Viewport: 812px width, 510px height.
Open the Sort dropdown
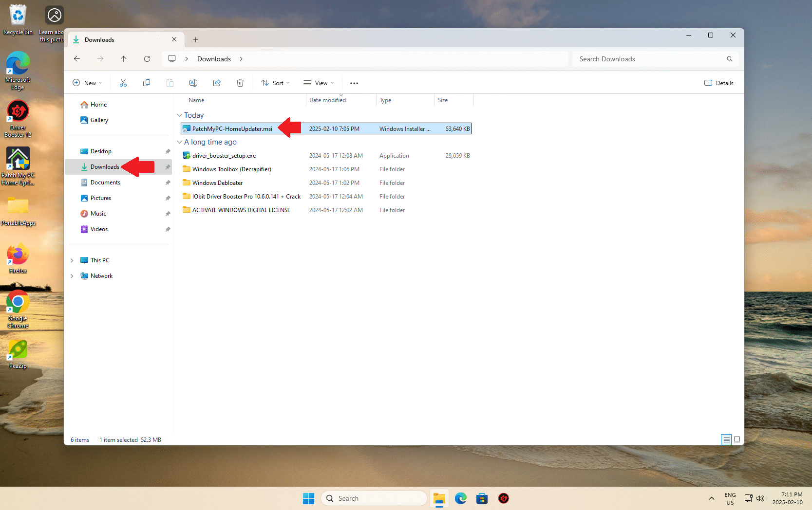click(x=275, y=83)
